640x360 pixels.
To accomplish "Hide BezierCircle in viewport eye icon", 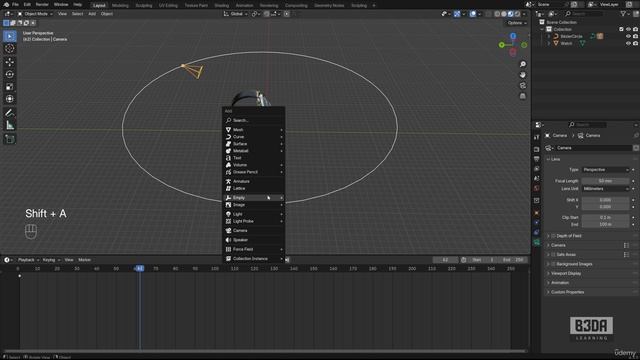I will 628,36.
